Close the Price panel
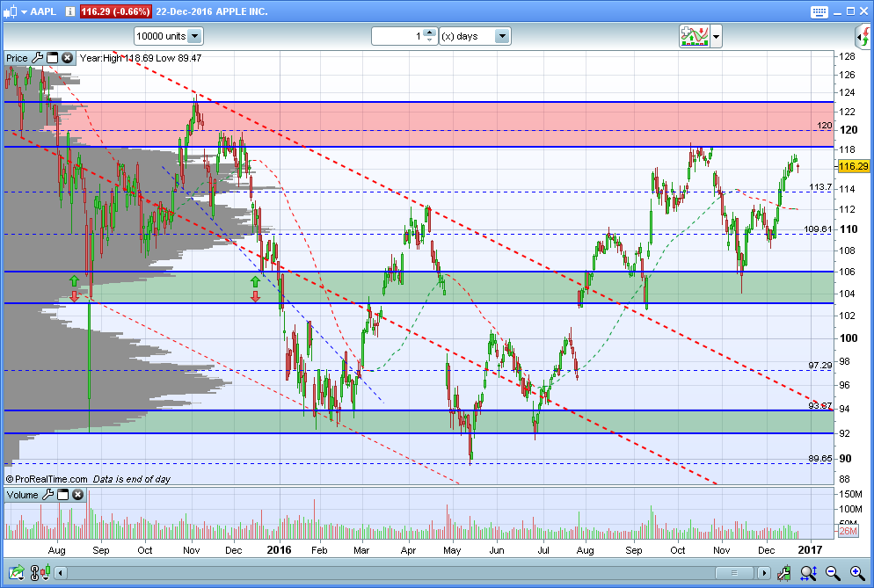Image resolution: width=874 pixels, height=588 pixels. click(68, 58)
